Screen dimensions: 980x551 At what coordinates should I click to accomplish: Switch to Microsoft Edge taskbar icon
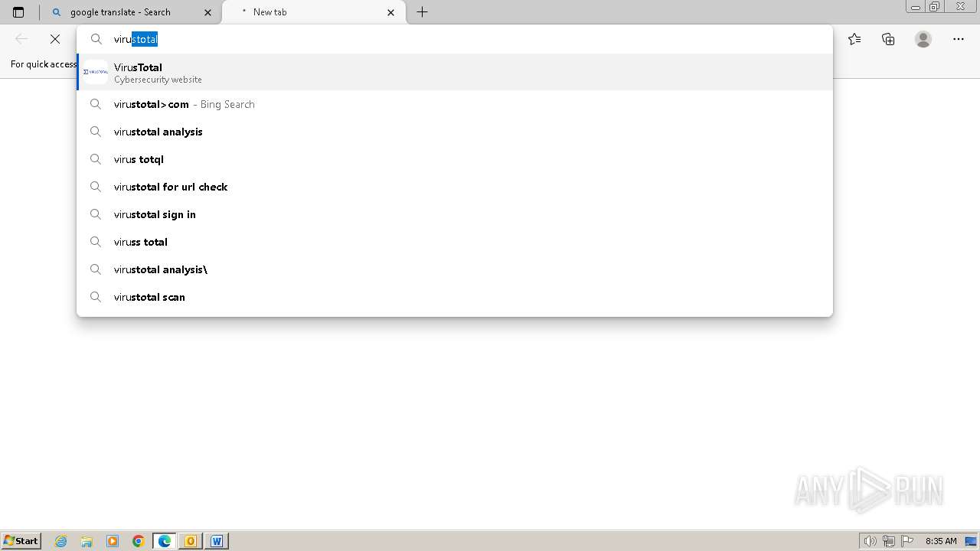click(165, 541)
